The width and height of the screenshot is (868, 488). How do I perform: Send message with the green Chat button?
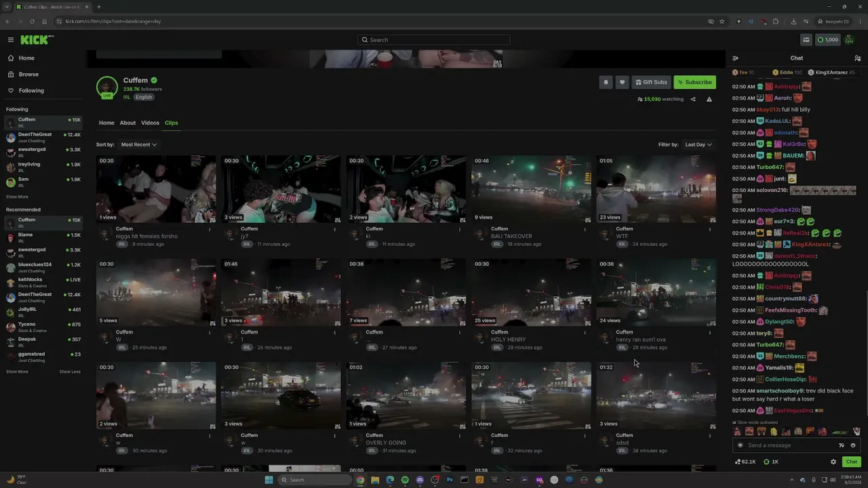pos(852,462)
